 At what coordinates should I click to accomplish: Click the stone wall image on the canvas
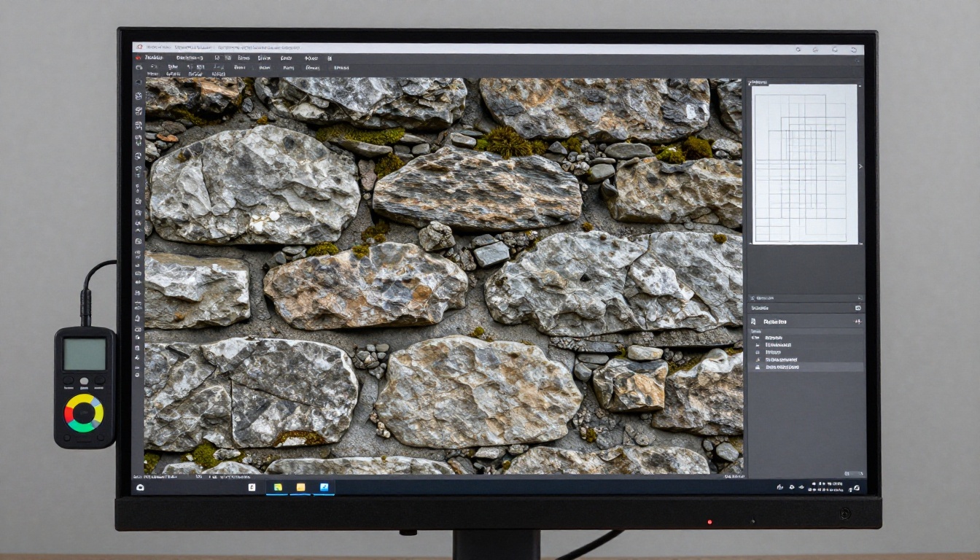pos(443,276)
